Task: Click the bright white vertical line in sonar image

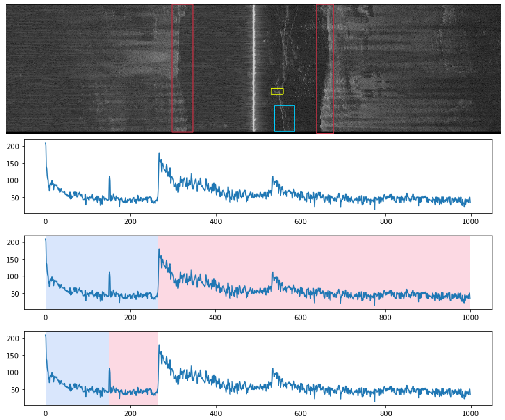Action: tap(254, 67)
